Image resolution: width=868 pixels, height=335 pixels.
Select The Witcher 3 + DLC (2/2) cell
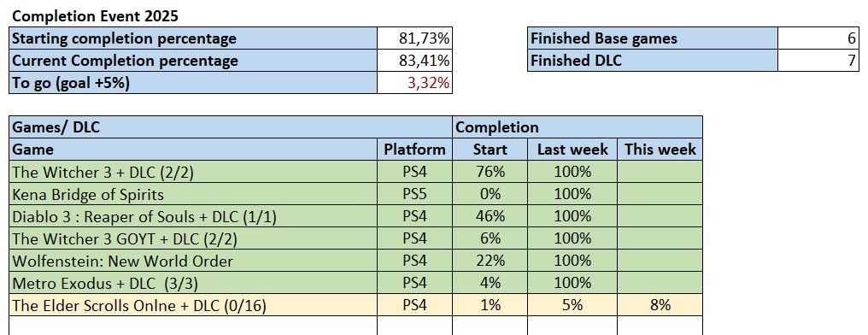(x=193, y=172)
